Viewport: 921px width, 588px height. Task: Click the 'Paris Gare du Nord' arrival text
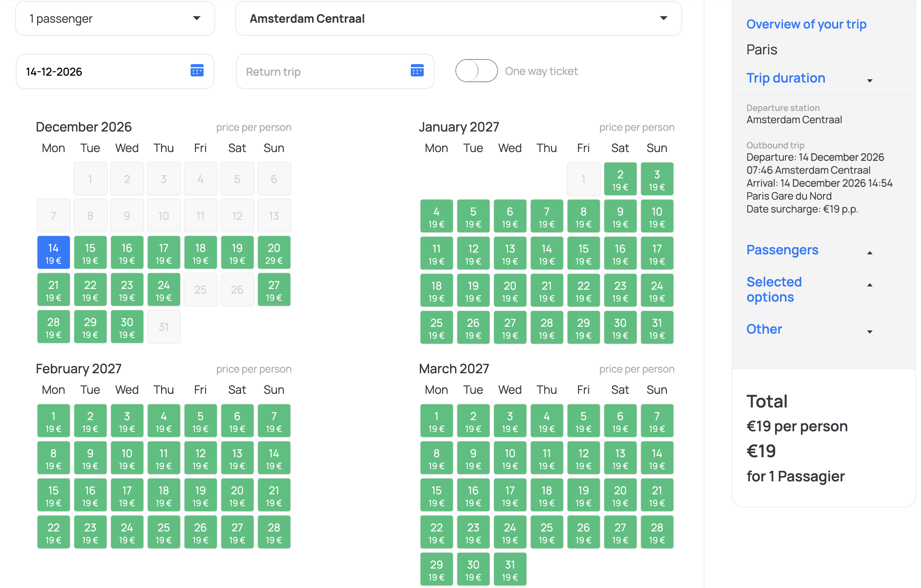click(x=789, y=196)
